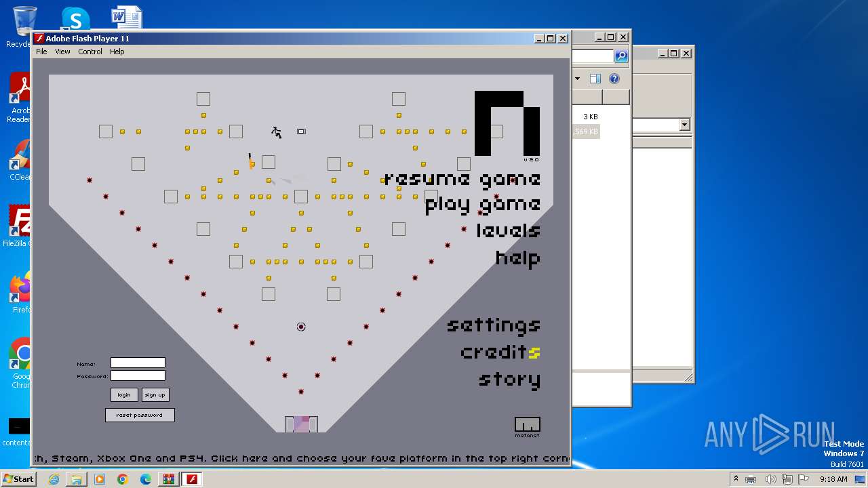The image size is (868, 488).
Task: Click the large N game logo
Action: pos(507,123)
